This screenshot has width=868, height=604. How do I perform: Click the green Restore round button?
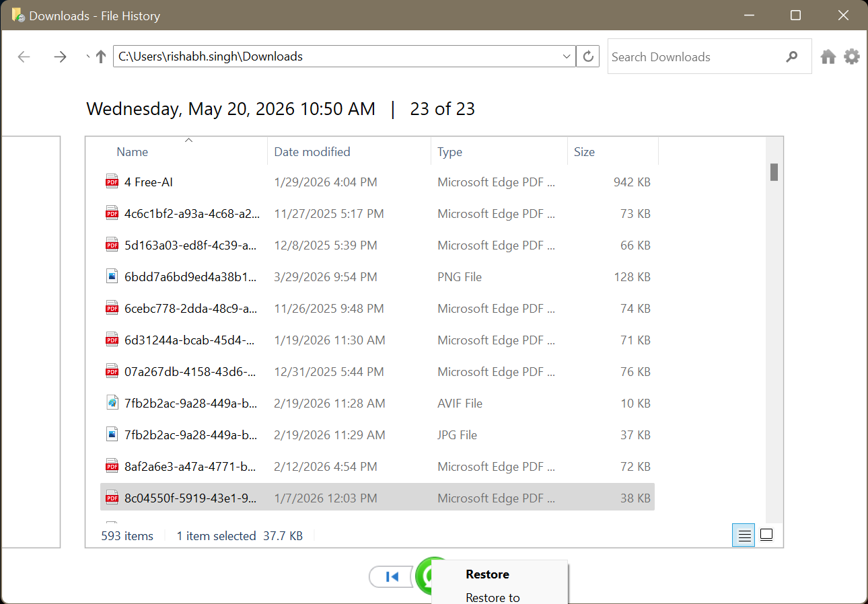[424, 576]
